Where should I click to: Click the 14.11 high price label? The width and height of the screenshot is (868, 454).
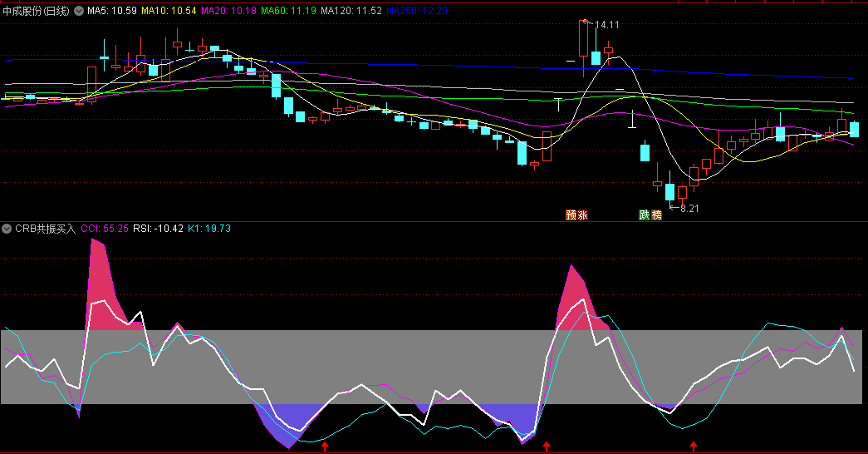click(606, 24)
